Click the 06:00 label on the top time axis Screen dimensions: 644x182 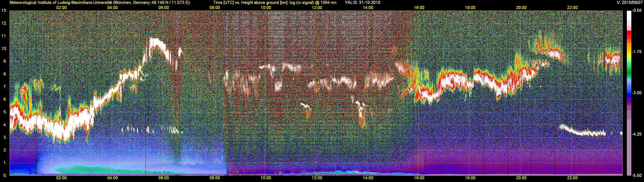pyautogui.click(x=164, y=8)
